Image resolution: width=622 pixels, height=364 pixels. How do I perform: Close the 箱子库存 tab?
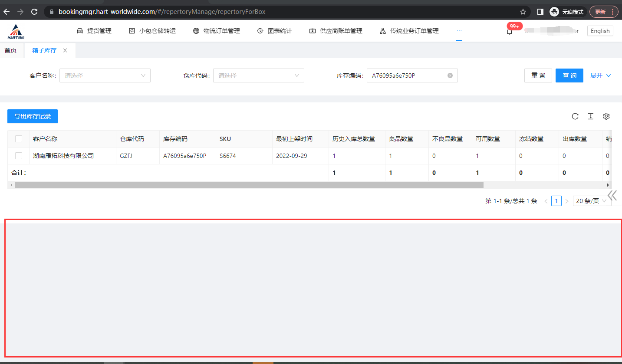pyautogui.click(x=65, y=50)
